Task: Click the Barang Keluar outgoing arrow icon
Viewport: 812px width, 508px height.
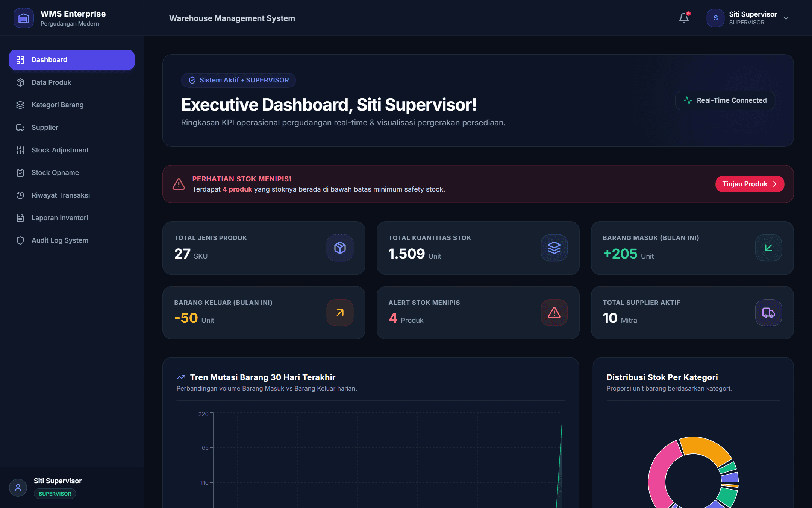Action: pyautogui.click(x=340, y=312)
